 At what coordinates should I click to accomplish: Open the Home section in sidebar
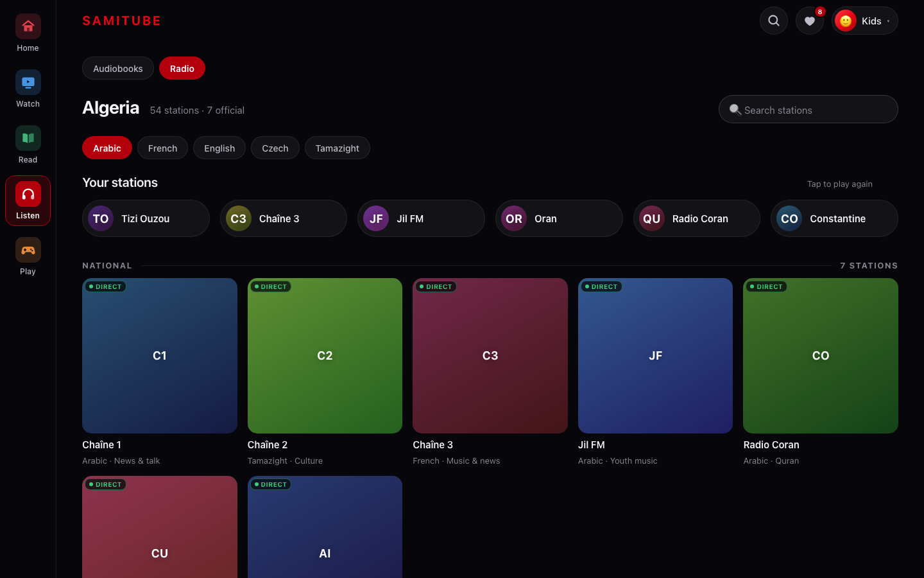pyautogui.click(x=28, y=33)
